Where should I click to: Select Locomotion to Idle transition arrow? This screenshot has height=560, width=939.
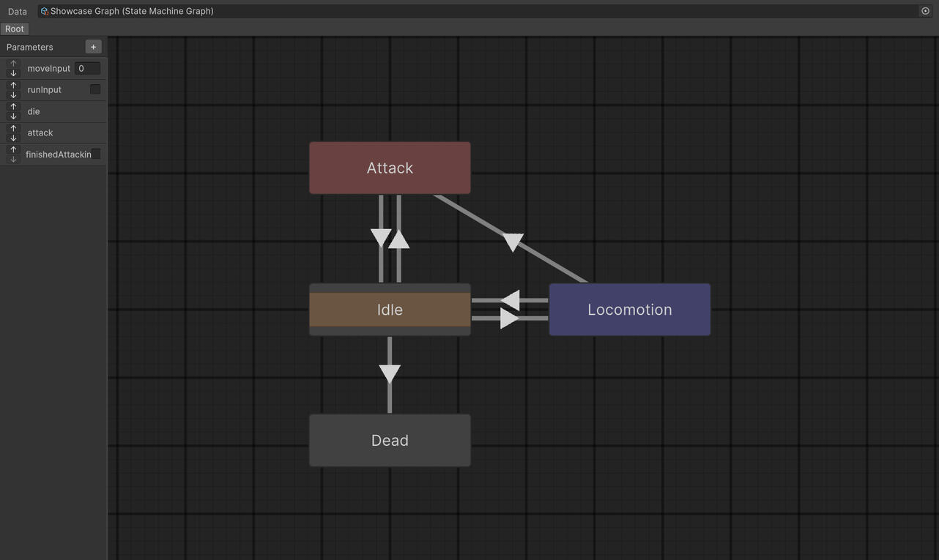point(510,300)
